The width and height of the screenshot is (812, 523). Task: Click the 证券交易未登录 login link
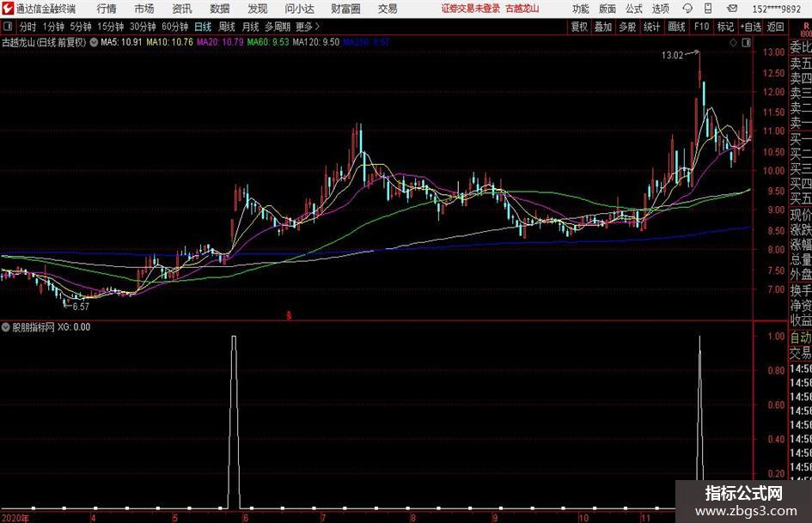(x=471, y=9)
